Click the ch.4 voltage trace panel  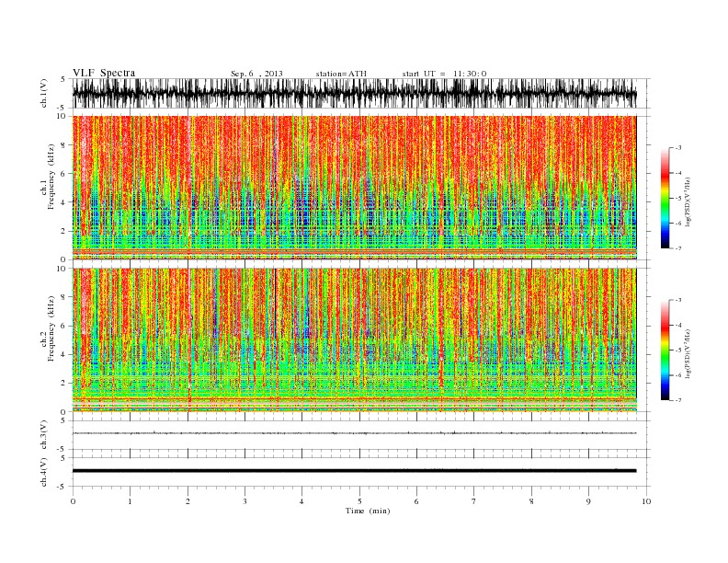point(361,472)
